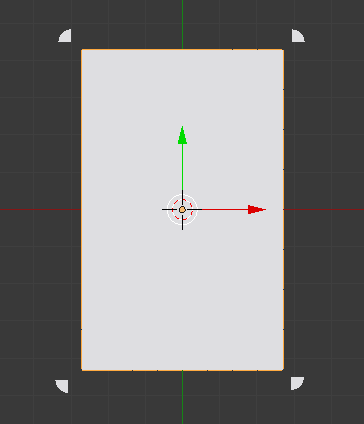Click the top-left corner of the plane
The image size is (364, 424).
tap(82, 49)
